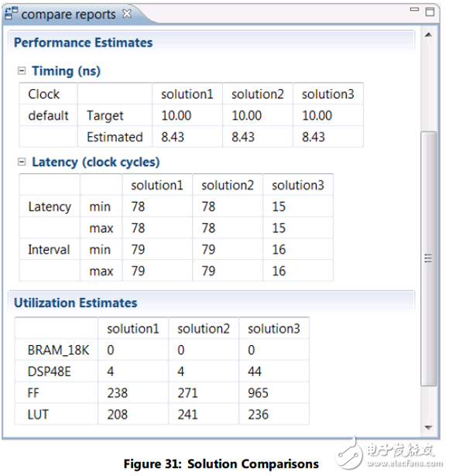The width and height of the screenshot is (449, 476).
Task: Click the vertical scrollbar thumb
Action: (x=429, y=259)
